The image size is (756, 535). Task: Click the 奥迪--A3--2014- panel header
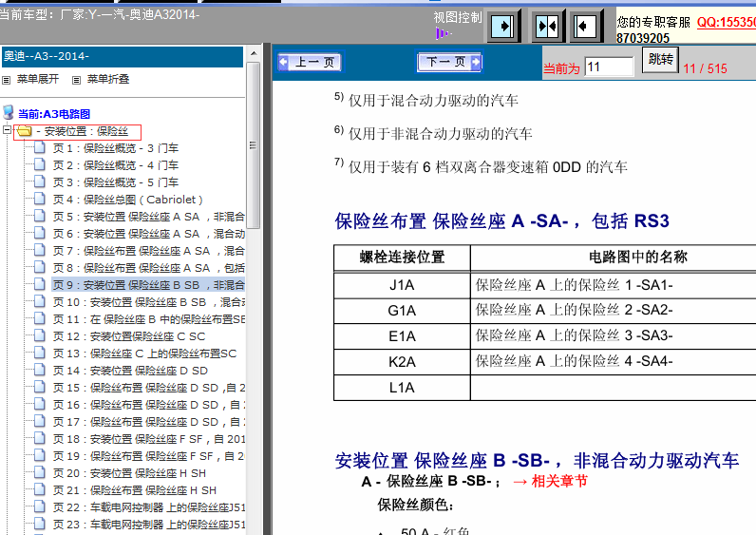tap(123, 56)
